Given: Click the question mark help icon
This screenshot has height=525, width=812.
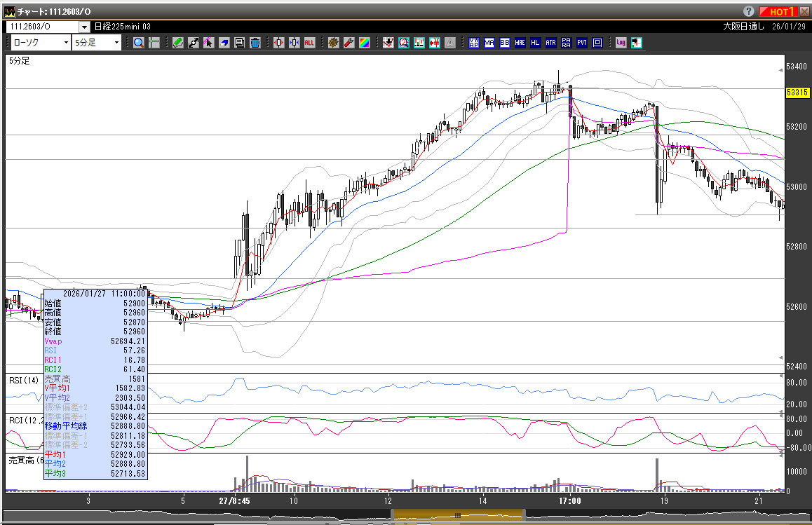Looking at the screenshot, I should [x=749, y=11].
